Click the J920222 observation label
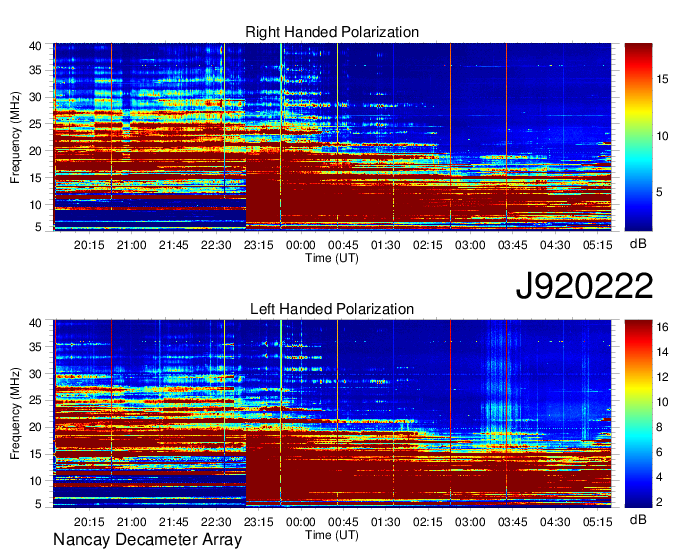Viewport: 680px width, 552px height. coord(585,286)
